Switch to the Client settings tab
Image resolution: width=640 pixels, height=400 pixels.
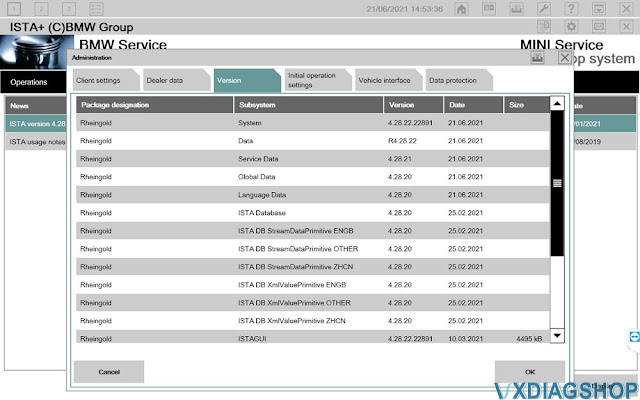pos(106,80)
